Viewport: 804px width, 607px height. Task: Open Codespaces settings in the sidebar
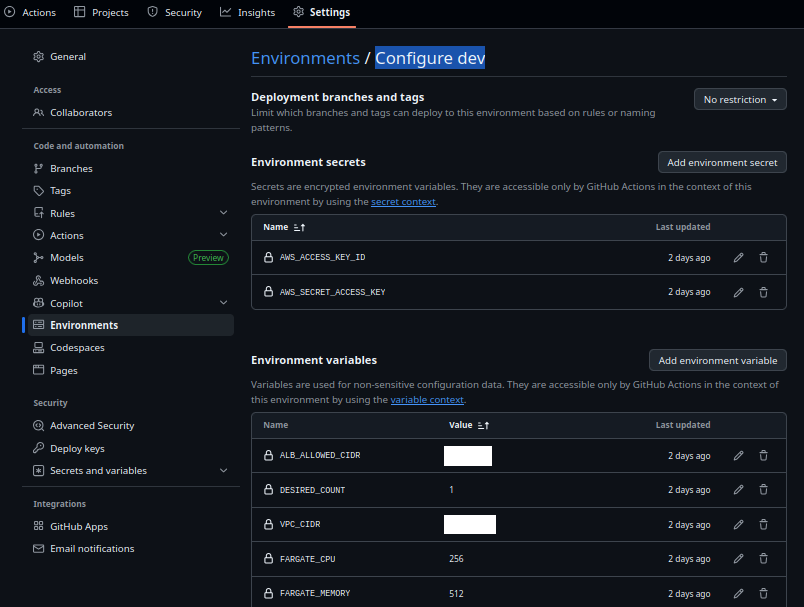coord(78,347)
